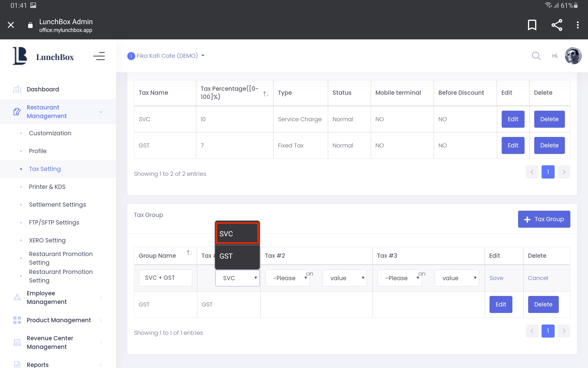Open Tax #3 value dropdown

point(457,278)
